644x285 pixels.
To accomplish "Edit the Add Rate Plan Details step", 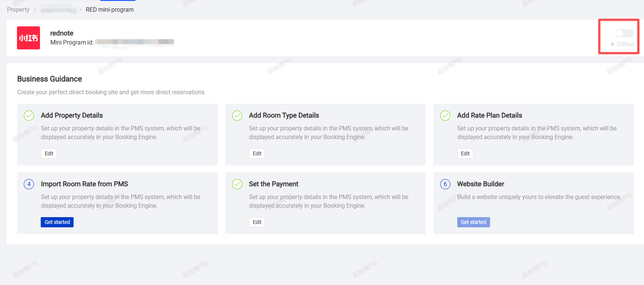I will [465, 153].
